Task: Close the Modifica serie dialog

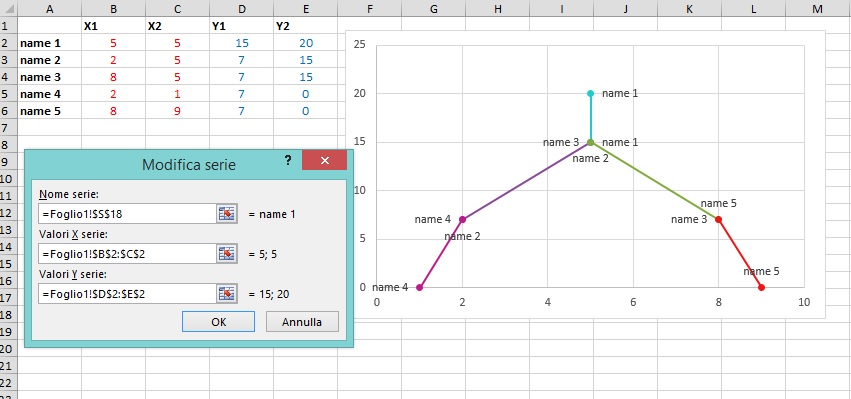Action: pyautogui.click(x=325, y=160)
